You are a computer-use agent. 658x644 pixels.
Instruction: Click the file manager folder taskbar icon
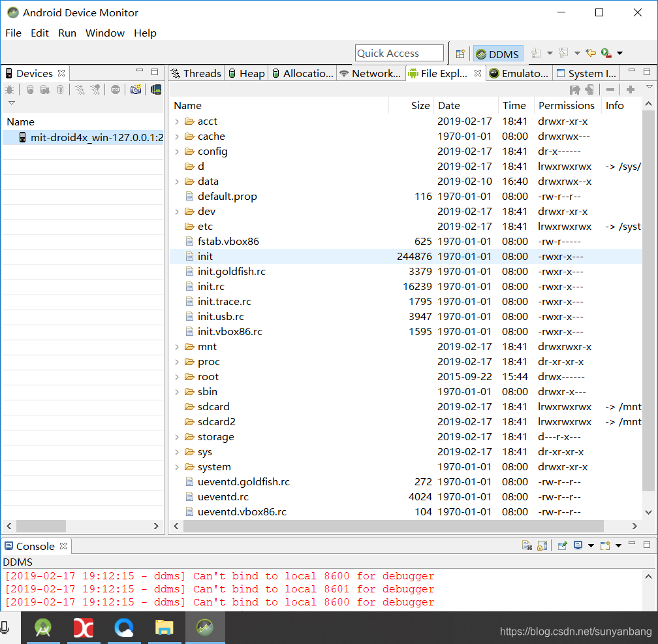pyautogui.click(x=164, y=628)
